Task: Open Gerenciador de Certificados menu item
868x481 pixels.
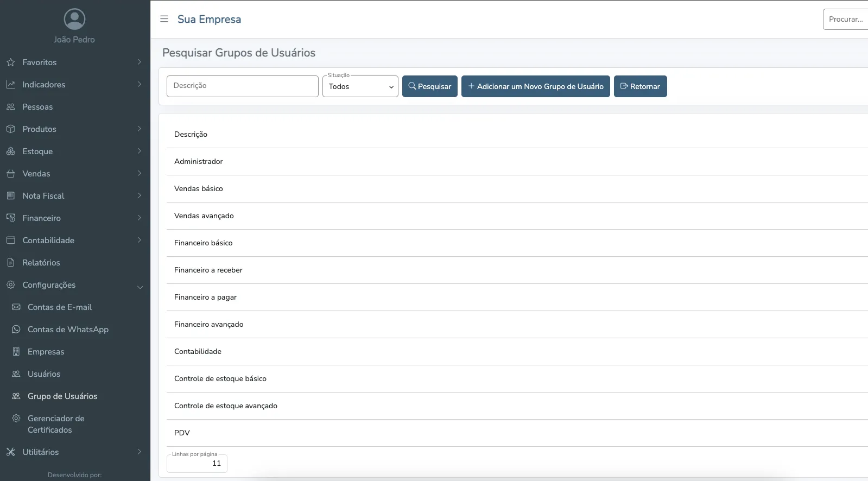Action: pyautogui.click(x=55, y=424)
